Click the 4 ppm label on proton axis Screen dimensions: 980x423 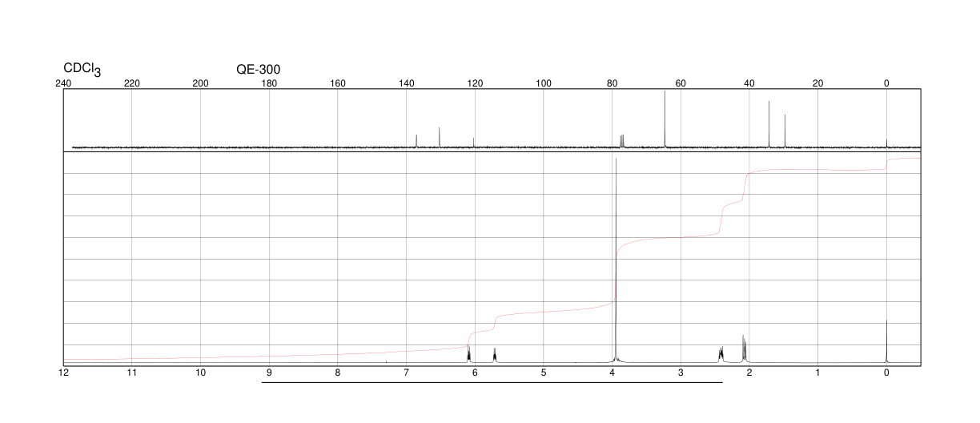[x=612, y=373]
